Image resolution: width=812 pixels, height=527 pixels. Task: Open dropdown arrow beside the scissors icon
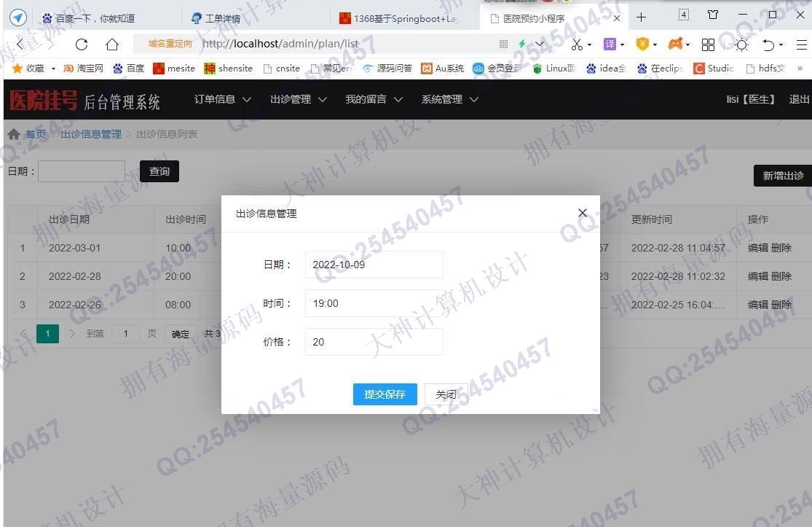(589, 45)
